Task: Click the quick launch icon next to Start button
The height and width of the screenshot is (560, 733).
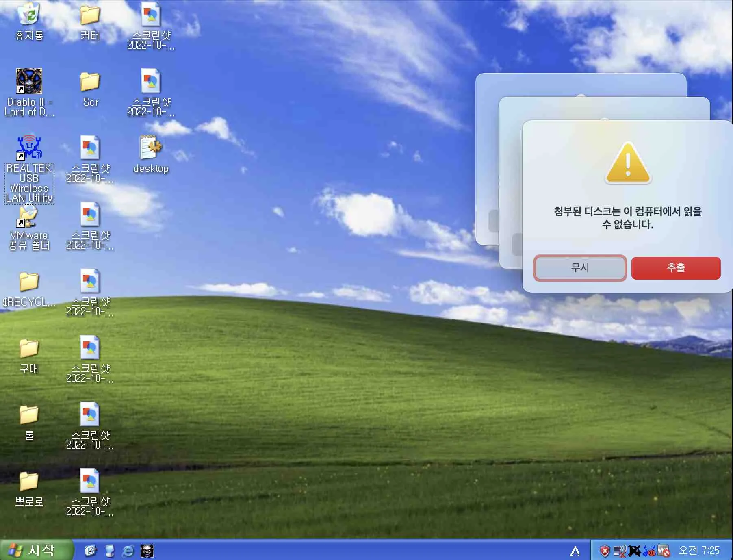Action: [x=90, y=551]
